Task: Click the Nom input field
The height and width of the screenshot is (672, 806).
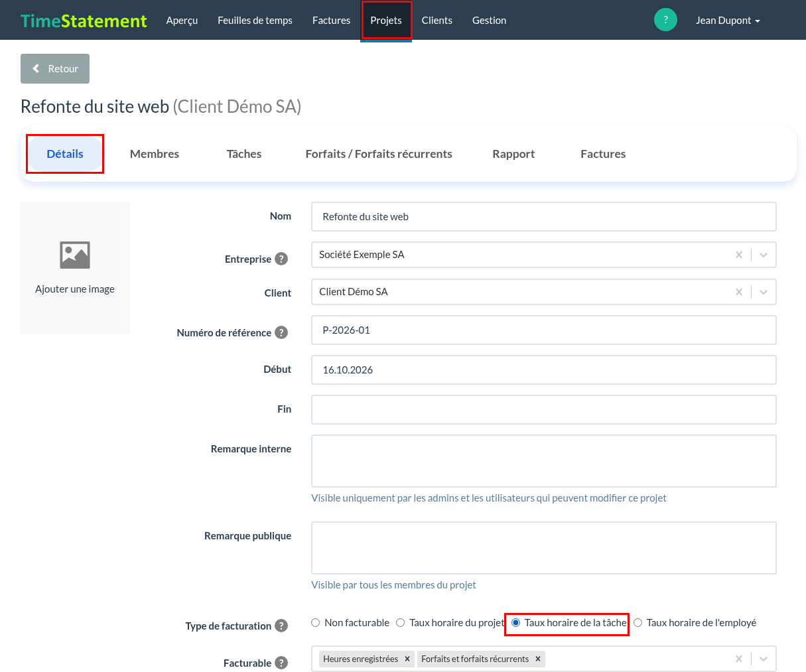Action: [544, 217]
